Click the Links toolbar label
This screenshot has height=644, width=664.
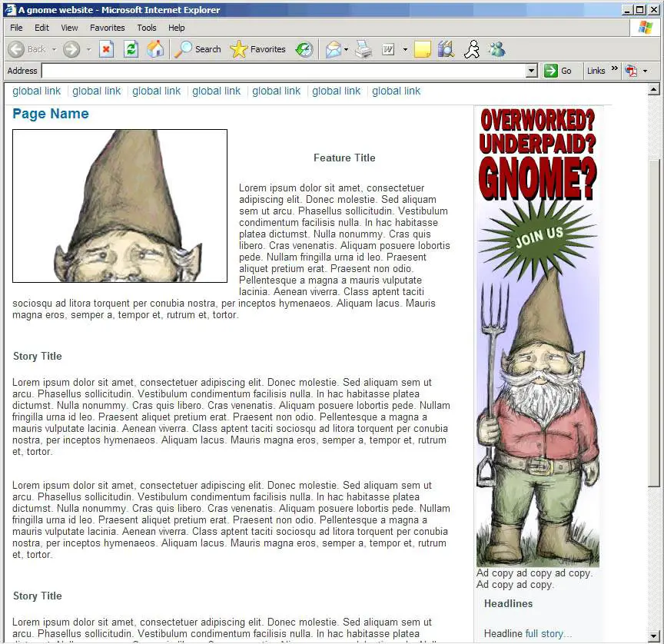(596, 71)
